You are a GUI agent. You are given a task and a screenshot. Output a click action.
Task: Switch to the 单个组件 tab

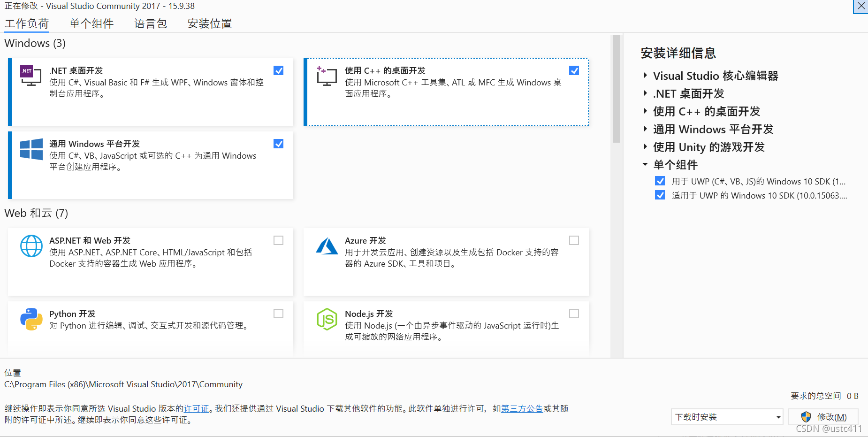(x=91, y=23)
